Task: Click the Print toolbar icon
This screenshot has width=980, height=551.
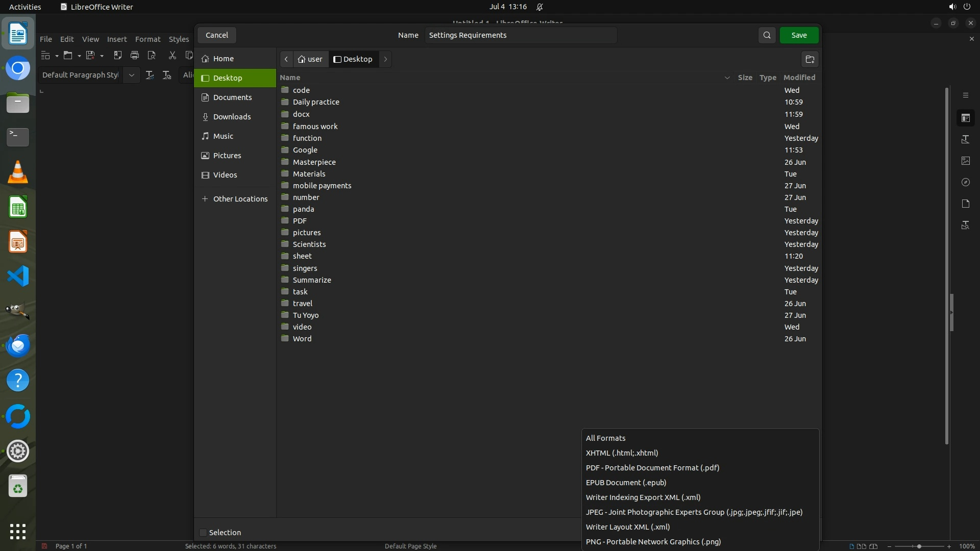Action: (x=135, y=55)
